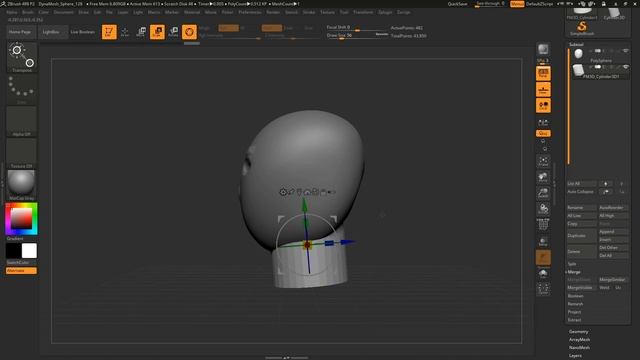The width and height of the screenshot is (640, 360).
Task: Pick a color in the color picker square
Action: (x=21, y=218)
